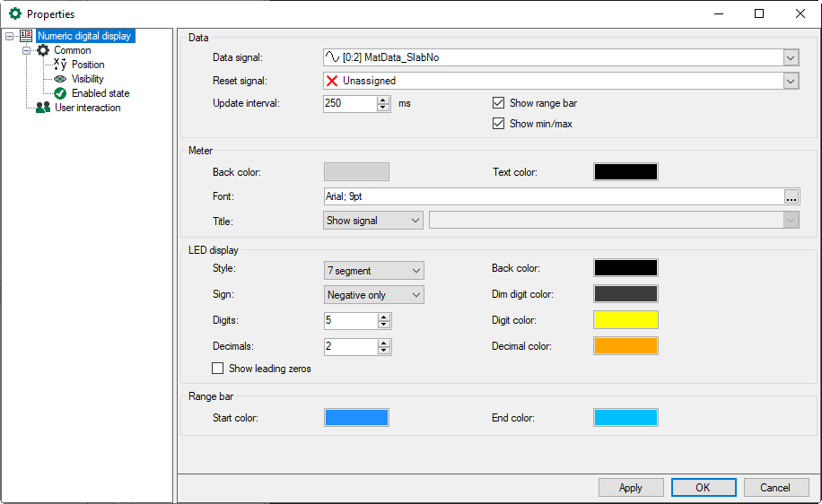Screen dimensions: 822x504
Task: Open the Sign Negative only dropdown
Action: coord(373,295)
